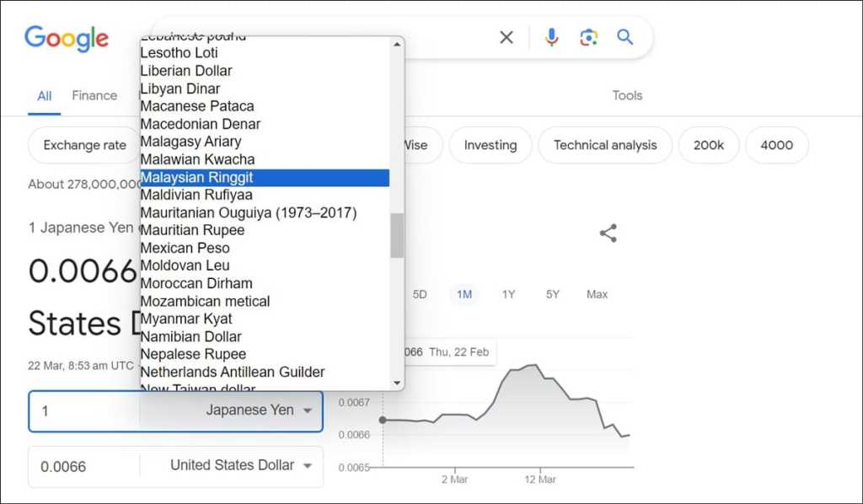Click the magnifying glass search icon

pyautogui.click(x=624, y=37)
